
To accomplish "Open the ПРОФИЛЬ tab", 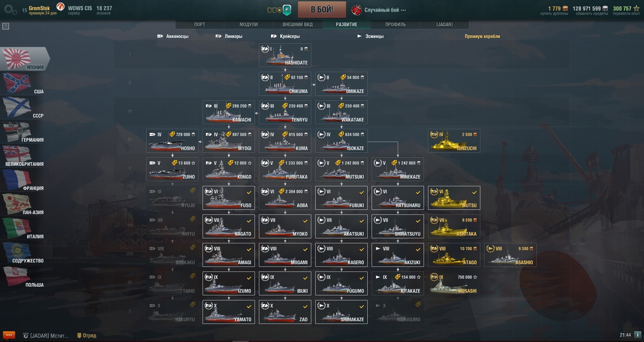I will tap(395, 25).
